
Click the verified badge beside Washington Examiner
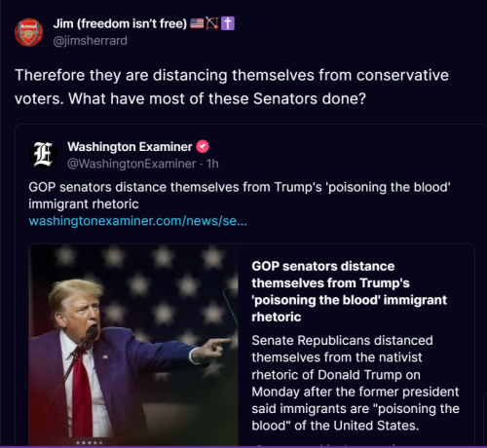pyautogui.click(x=203, y=147)
